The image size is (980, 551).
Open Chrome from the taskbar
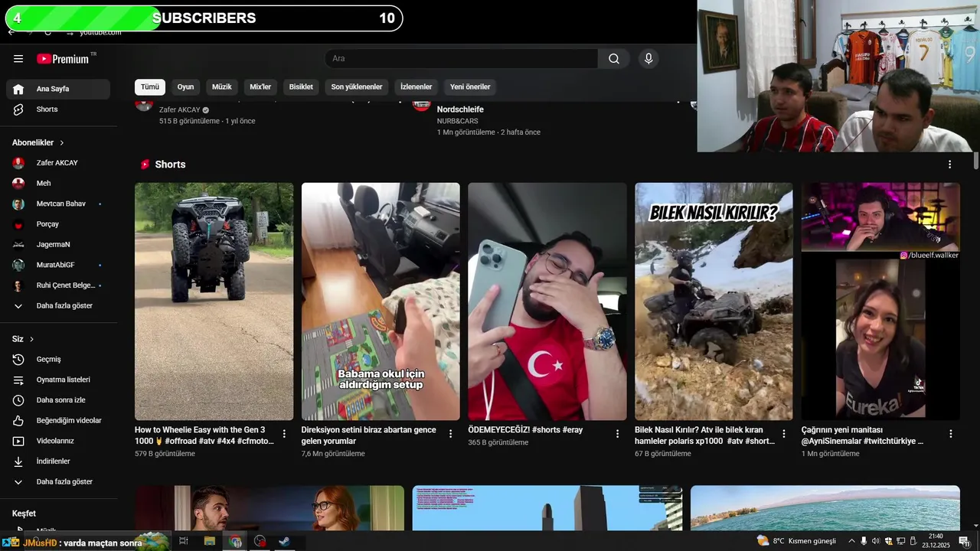236,541
